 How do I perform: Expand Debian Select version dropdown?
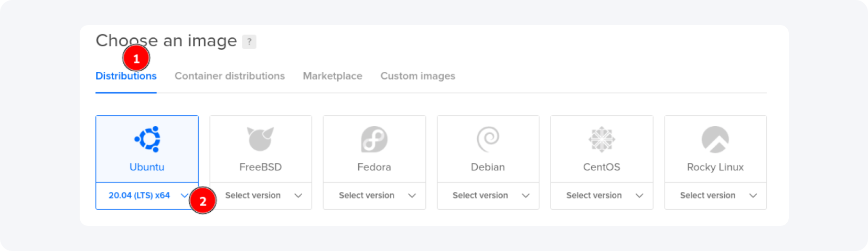488,195
